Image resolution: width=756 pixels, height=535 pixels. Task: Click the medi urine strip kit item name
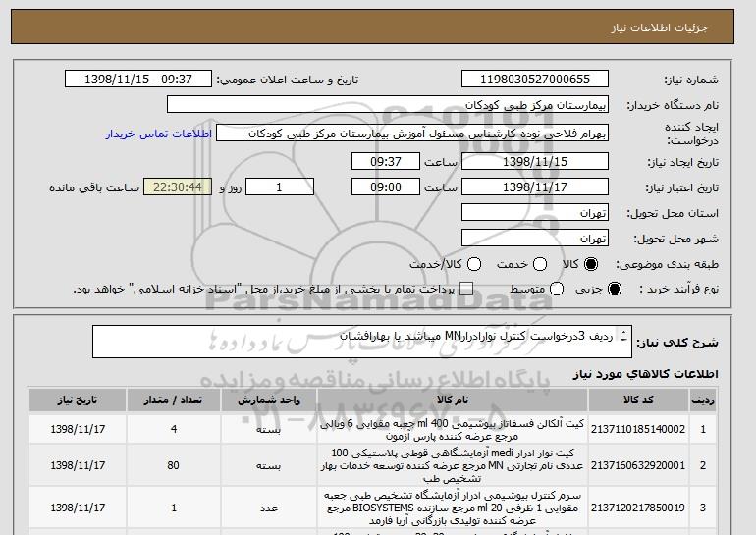click(x=453, y=465)
